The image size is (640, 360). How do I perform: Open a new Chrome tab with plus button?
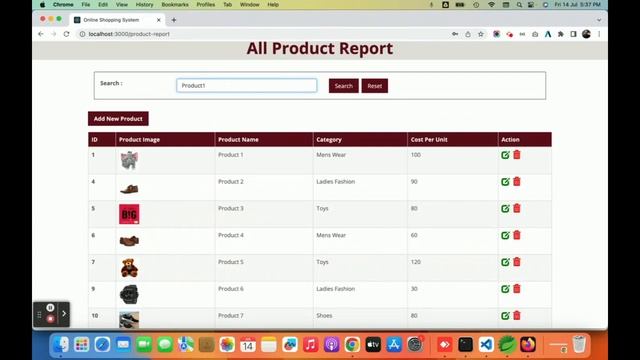click(x=174, y=20)
